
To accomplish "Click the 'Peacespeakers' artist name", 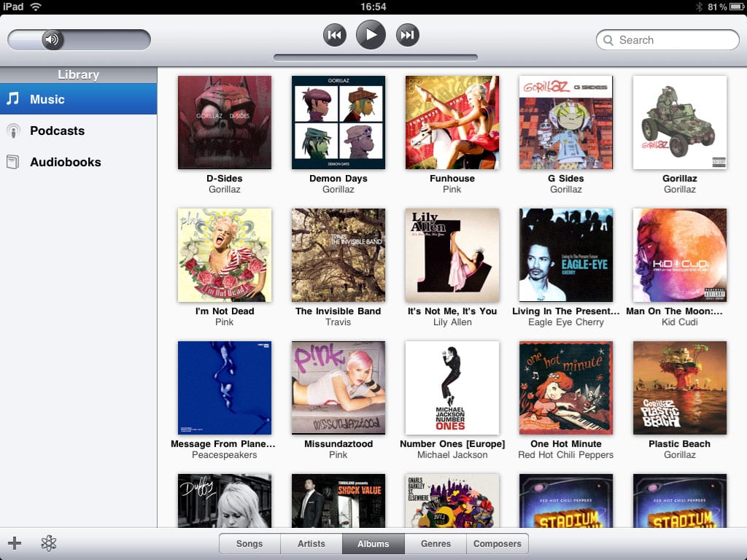I will pyautogui.click(x=225, y=455).
